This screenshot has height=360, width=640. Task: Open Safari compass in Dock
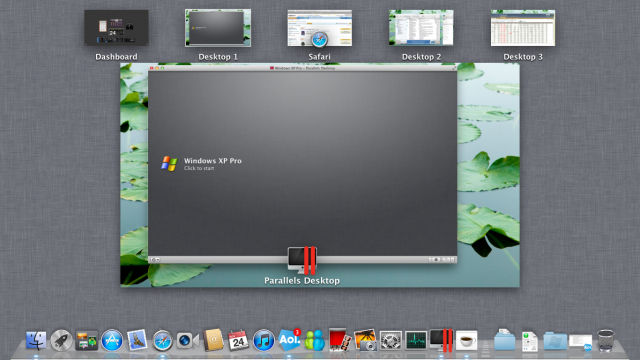click(162, 340)
